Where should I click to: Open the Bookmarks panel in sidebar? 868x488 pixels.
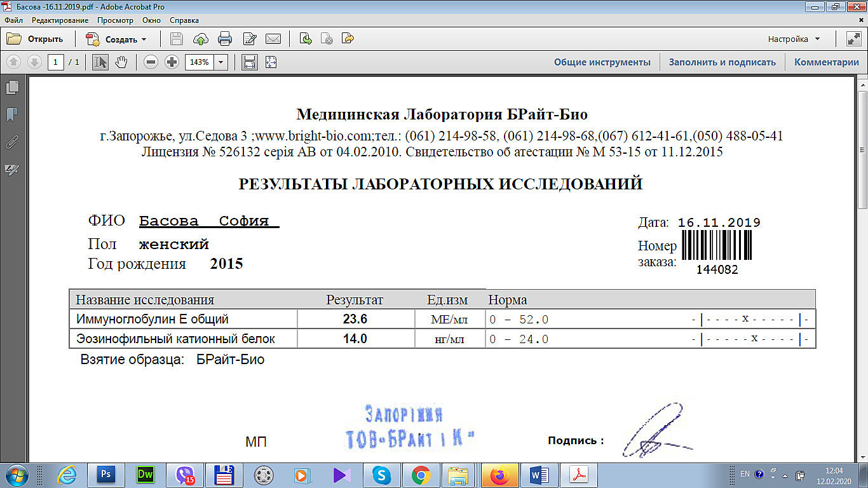click(11, 115)
